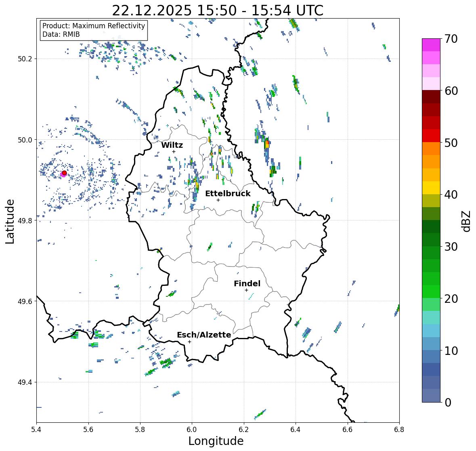476x451 pixels.
Task: Pick the bright green 20 dBZ band
Action: pos(431,292)
